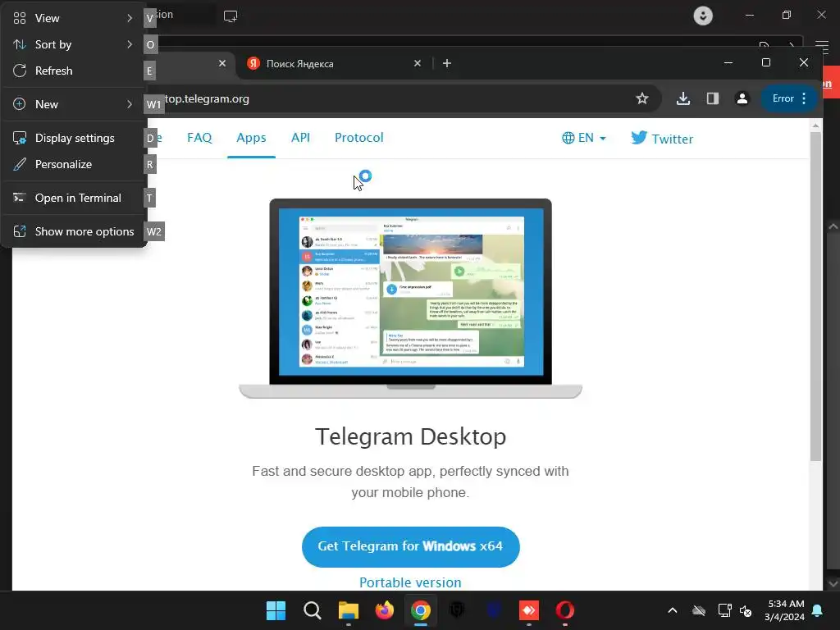Click the New plus circle icon
This screenshot has width=840, height=630.
[x=20, y=104]
